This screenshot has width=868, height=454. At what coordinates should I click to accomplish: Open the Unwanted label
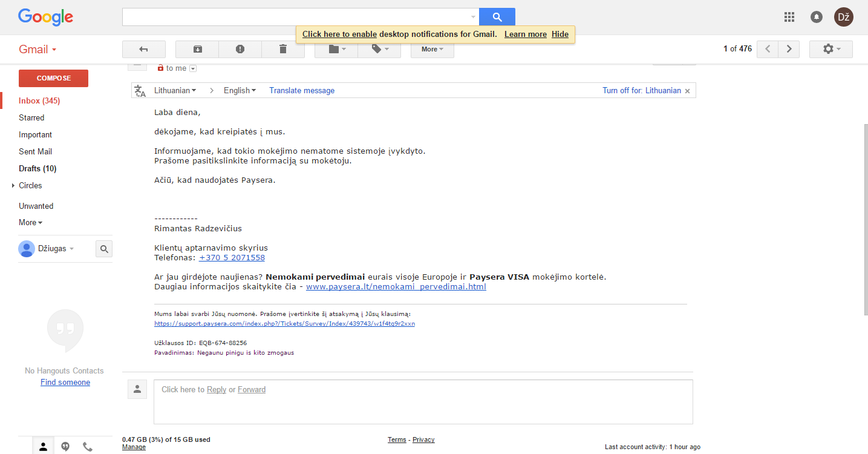point(36,206)
